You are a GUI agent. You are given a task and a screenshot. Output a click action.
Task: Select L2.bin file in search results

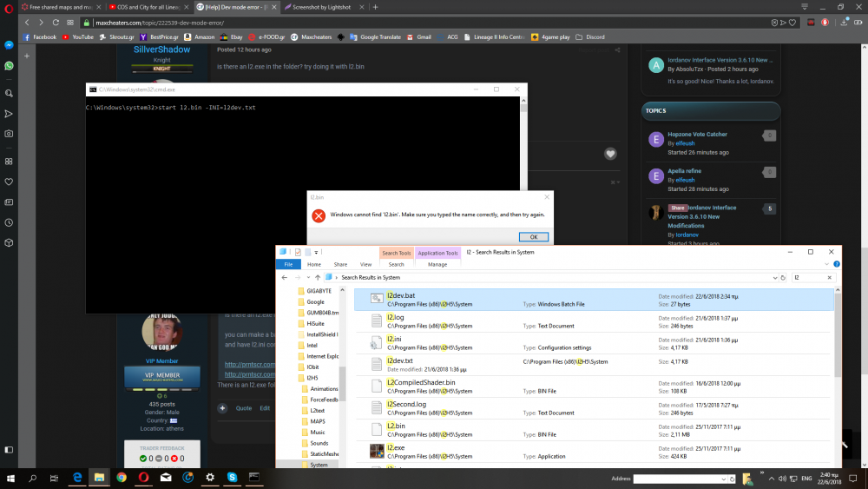(594, 430)
